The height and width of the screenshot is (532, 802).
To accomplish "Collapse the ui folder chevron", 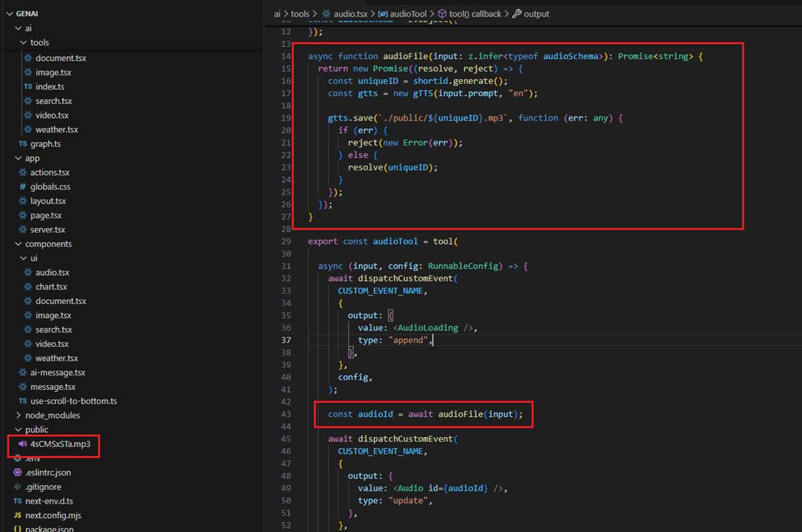I will click(24, 258).
